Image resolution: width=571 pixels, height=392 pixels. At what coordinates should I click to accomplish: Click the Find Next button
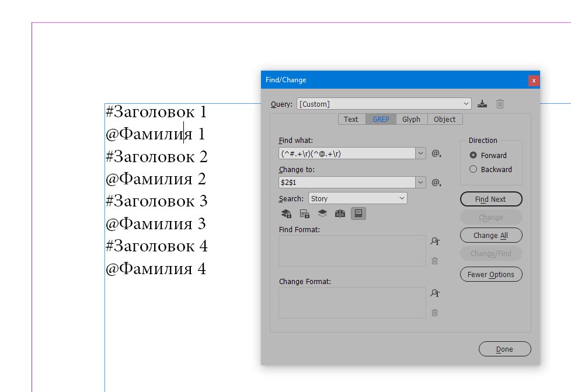click(491, 199)
